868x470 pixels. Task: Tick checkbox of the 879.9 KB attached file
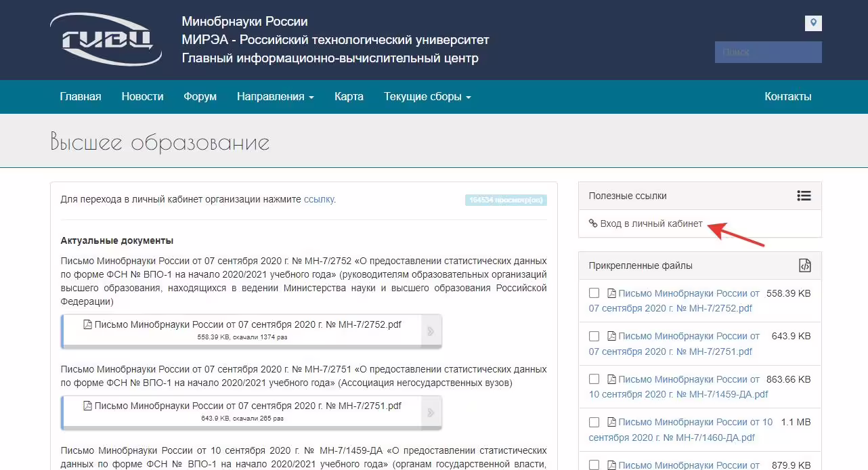(594, 465)
